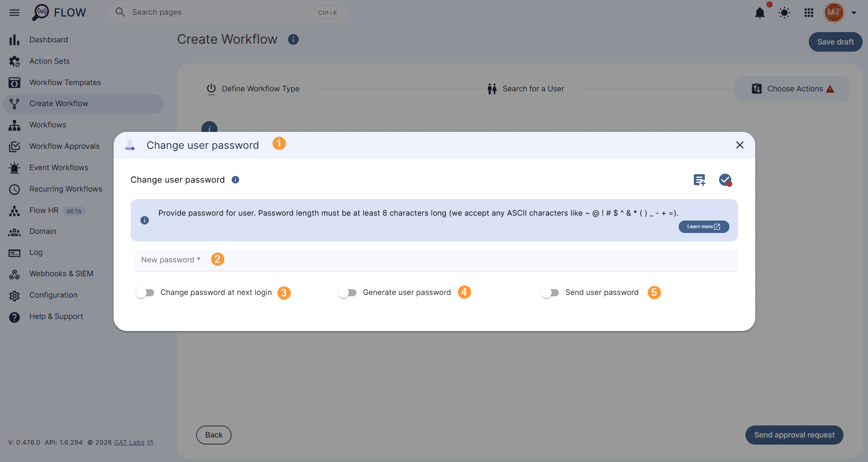868x462 pixels.
Task: Click the Workflow Approvals icon
Action: pos(15,146)
